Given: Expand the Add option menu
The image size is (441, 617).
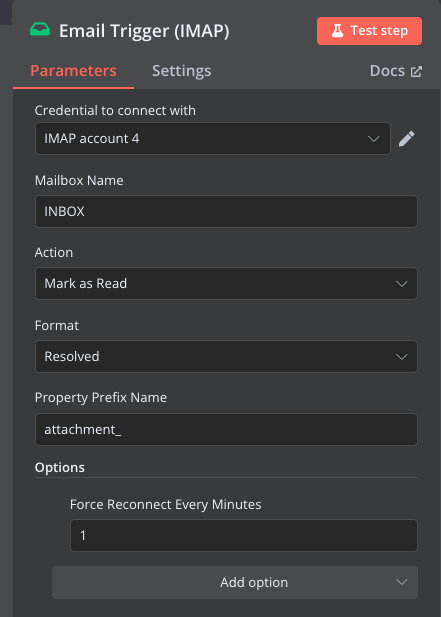Looking at the screenshot, I should click(235, 582).
